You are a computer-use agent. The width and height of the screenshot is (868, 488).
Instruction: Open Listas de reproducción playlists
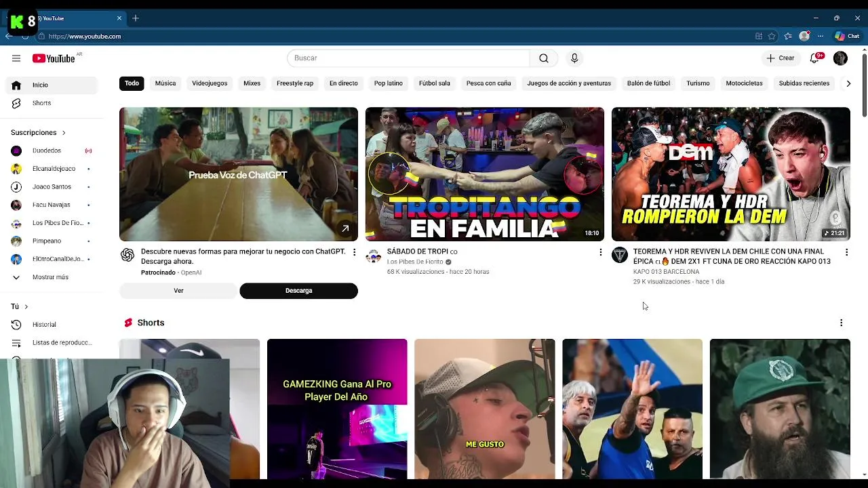tap(53, 342)
